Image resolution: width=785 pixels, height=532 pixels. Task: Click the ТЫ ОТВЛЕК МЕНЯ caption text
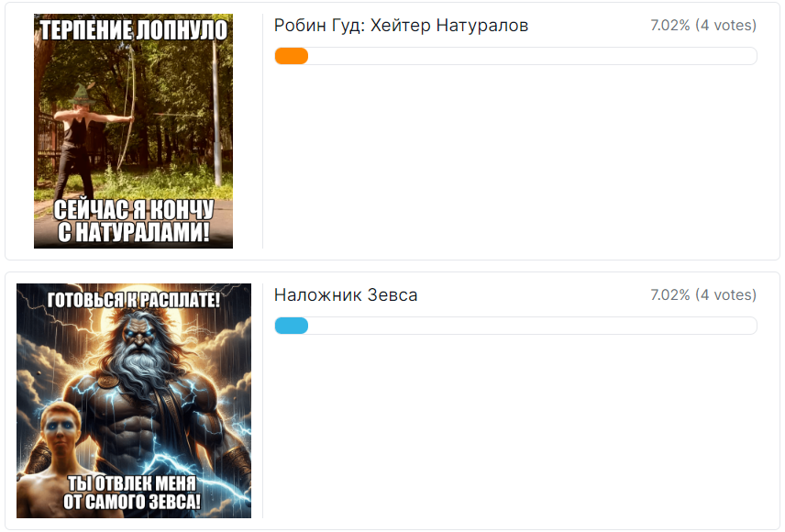click(132, 483)
